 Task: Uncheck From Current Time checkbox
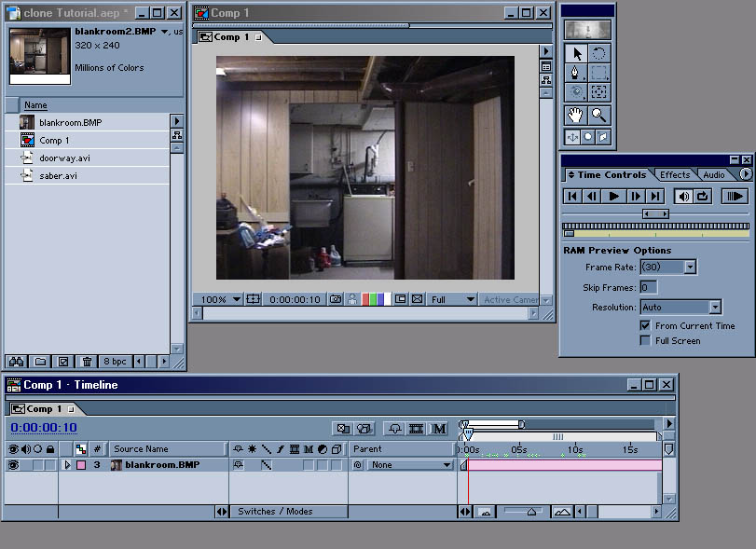(645, 325)
